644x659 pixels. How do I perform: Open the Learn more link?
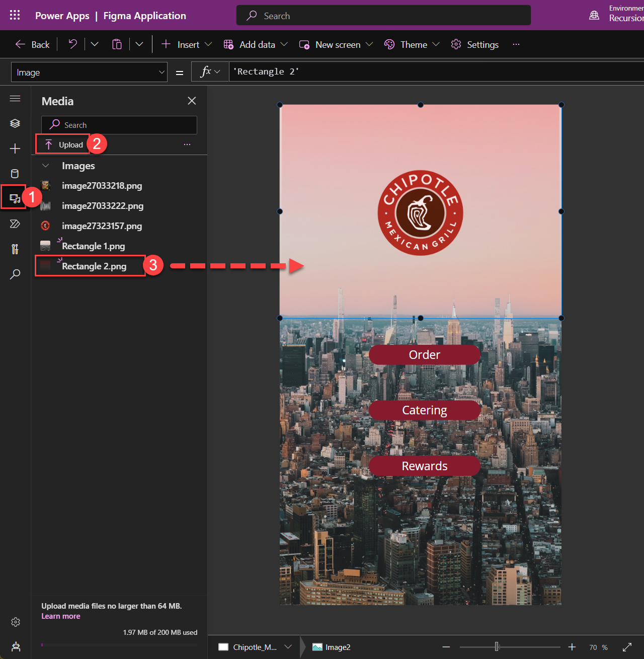(x=60, y=616)
